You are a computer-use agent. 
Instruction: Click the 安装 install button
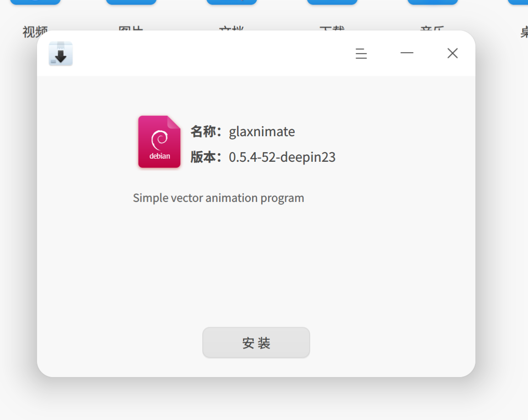point(256,342)
